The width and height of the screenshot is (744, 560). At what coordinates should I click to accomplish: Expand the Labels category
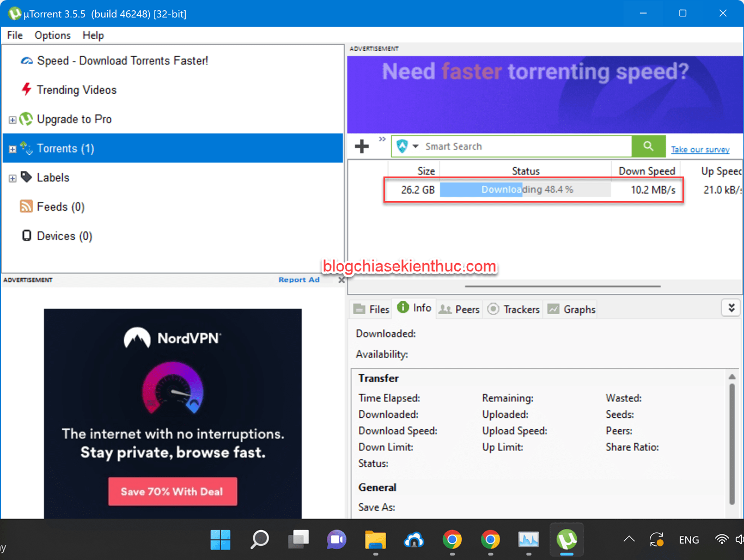pyautogui.click(x=12, y=178)
